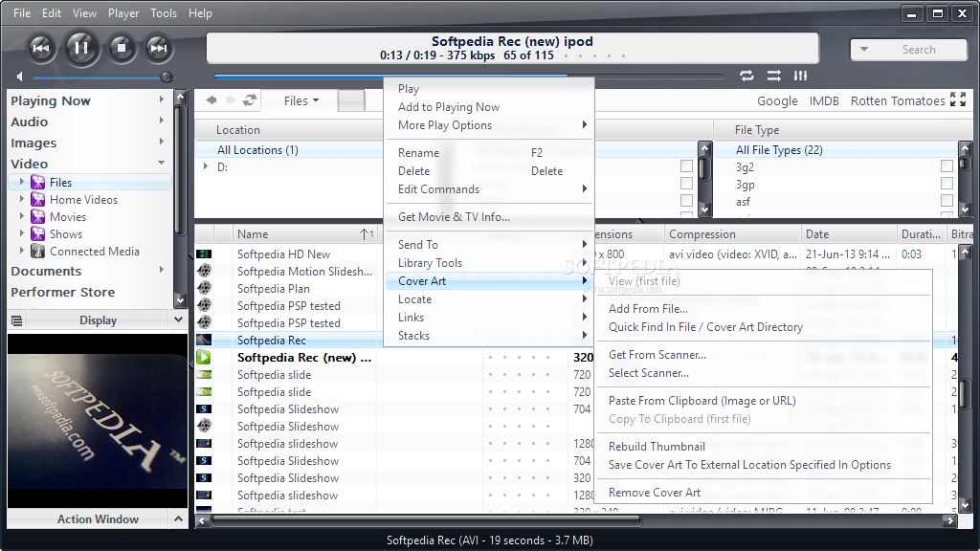Click the forward navigation arrow
This screenshot has height=551, width=980.
pos(231,99)
